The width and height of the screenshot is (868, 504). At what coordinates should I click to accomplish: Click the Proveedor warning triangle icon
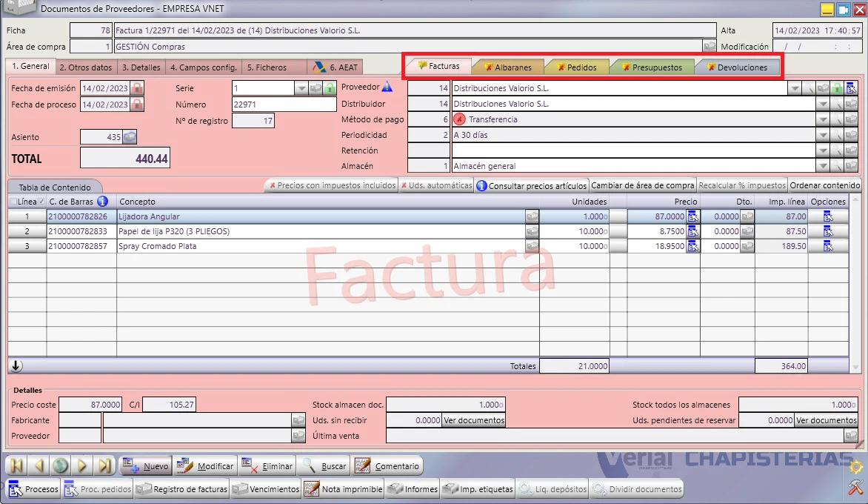(x=387, y=87)
